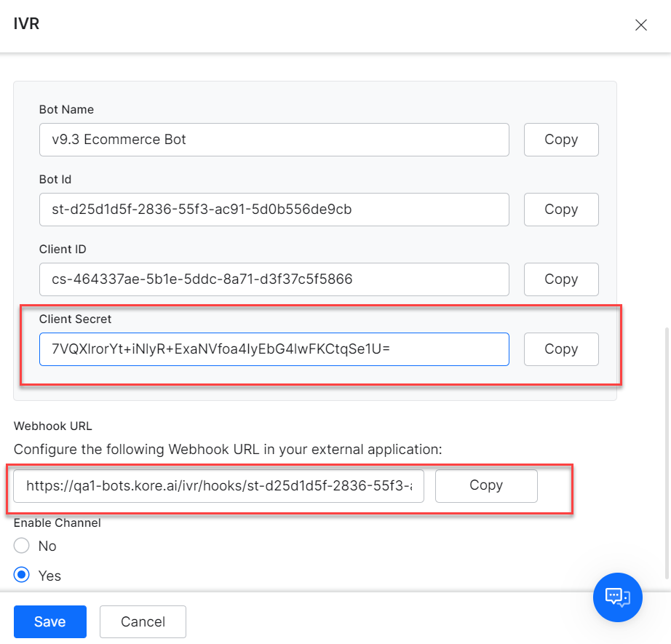Click the No label text
Image resolution: width=671 pixels, height=644 pixels.
pyautogui.click(x=47, y=546)
